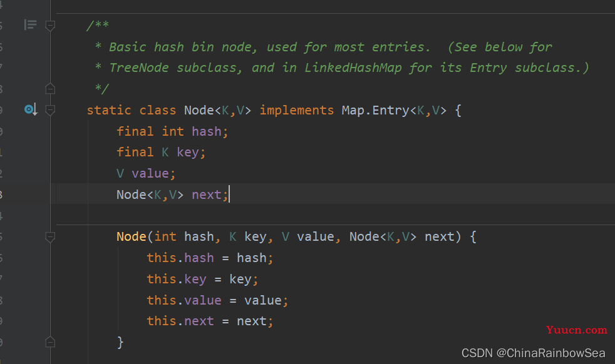Click the fold end marker at constructor closing brace
615x364 pixels.
[50, 342]
